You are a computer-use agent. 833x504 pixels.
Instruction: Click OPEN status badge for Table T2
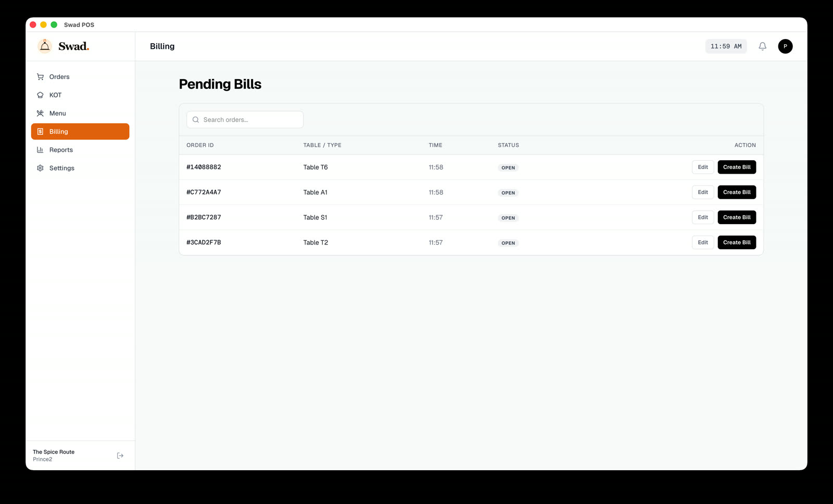tap(508, 243)
